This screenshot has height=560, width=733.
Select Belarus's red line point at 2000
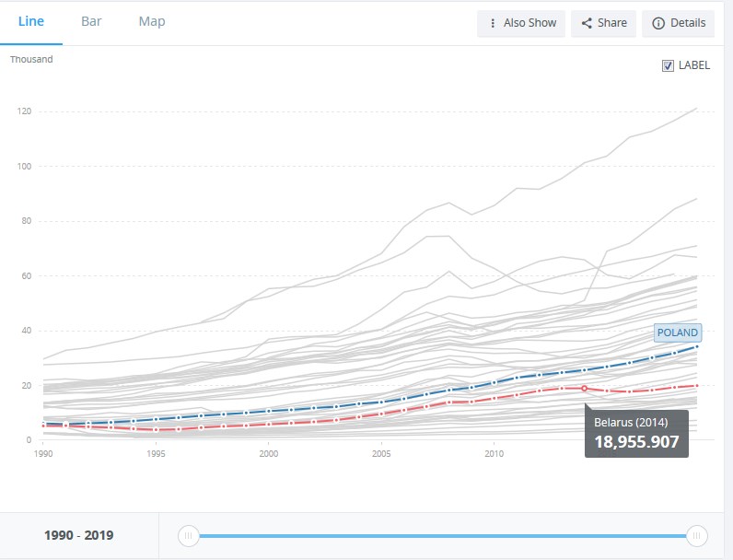(x=269, y=424)
